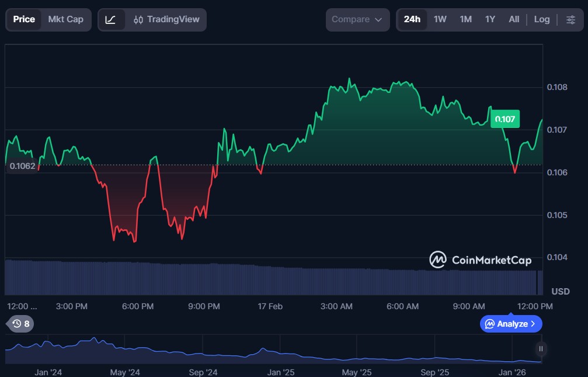Select the 1W time range

(x=440, y=19)
